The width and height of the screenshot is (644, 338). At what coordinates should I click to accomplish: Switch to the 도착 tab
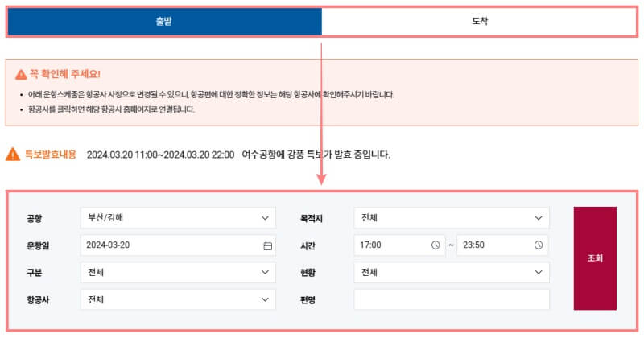pos(479,22)
